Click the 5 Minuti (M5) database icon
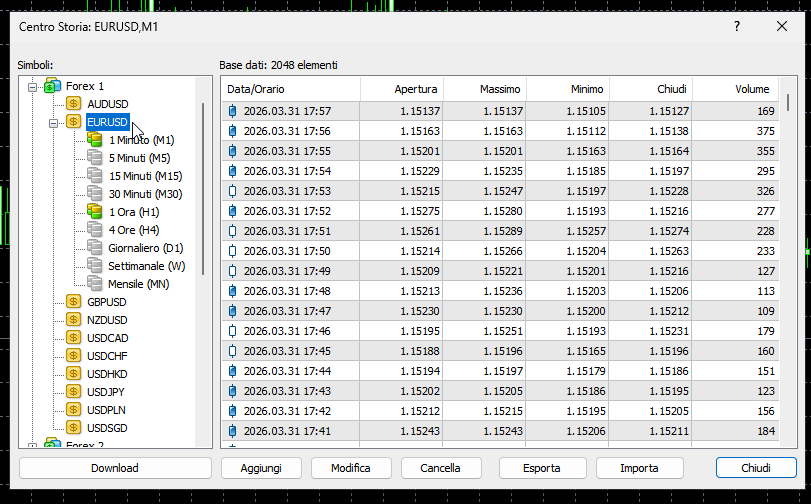The image size is (811, 504). point(94,157)
